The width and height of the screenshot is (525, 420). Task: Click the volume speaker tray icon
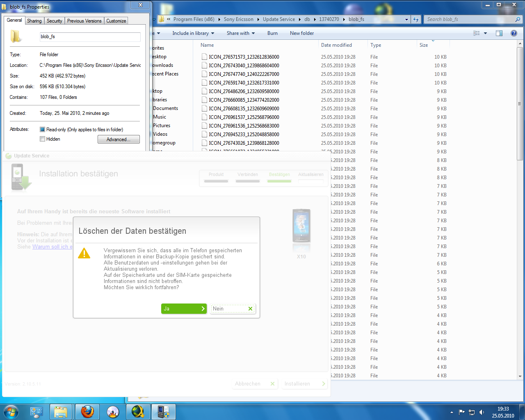click(482, 412)
